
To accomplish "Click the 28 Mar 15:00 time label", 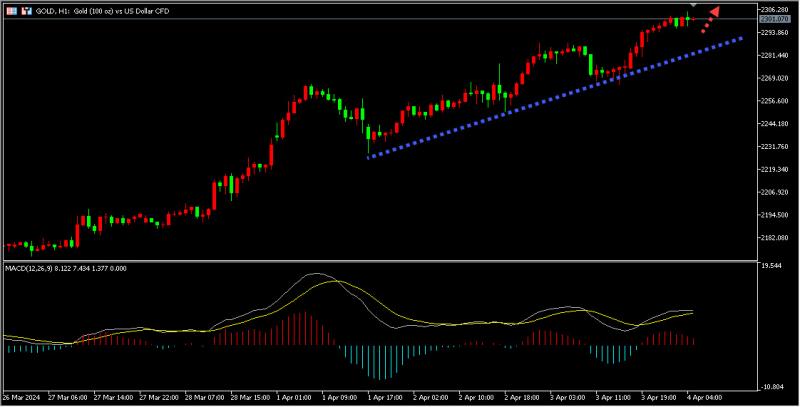I will 249,397.
